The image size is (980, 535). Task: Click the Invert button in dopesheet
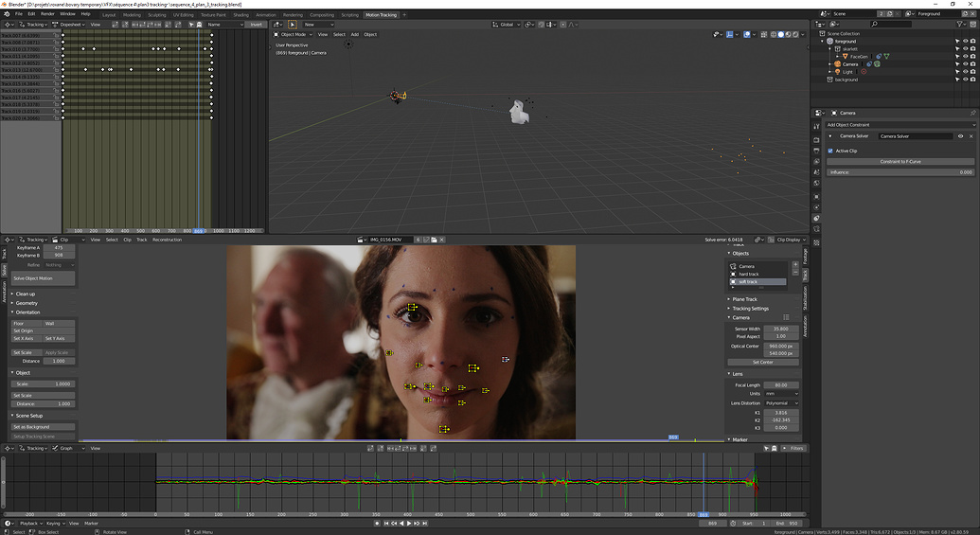257,25
